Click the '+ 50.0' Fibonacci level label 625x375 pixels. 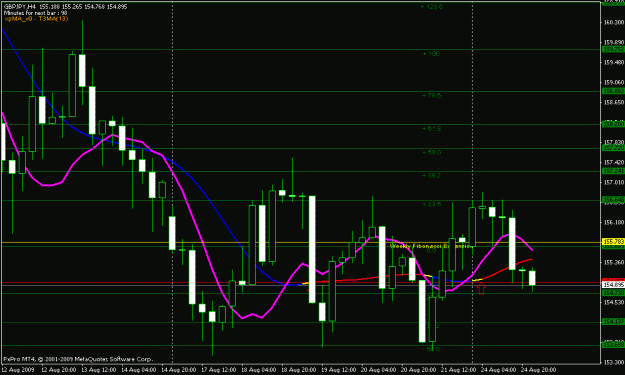pos(431,152)
